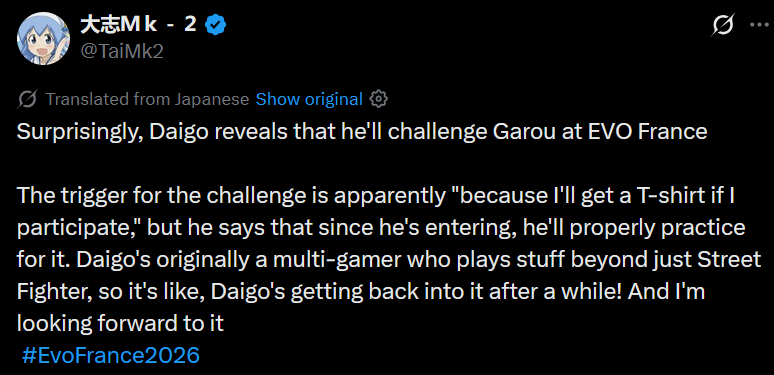Image resolution: width=774 pixels, height=375 pixels.
Task: Open the @TaiMk2 handle profile
Action: coord(121,50)
